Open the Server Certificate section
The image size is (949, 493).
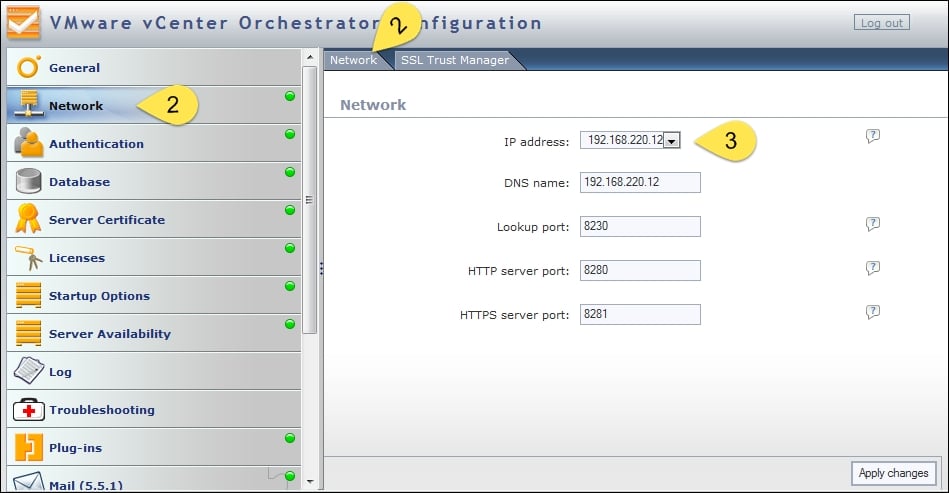click(x=154, y=219)
